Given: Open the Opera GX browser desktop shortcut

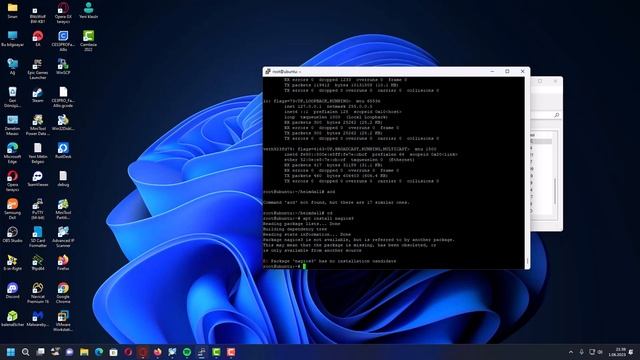Looking at the screenshot, I should [x=63, y=12].
